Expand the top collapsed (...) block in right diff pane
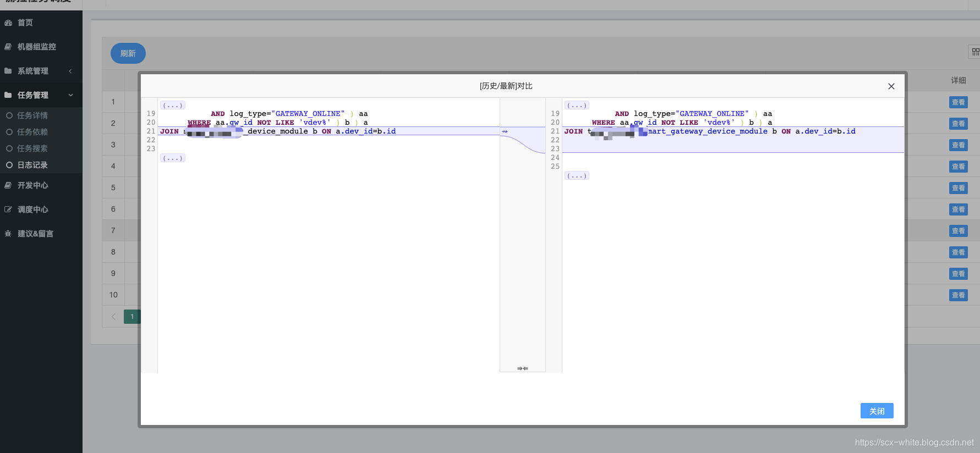Viewport: 980px width, 453px height. pyautogui.click(x=577, y=105)
